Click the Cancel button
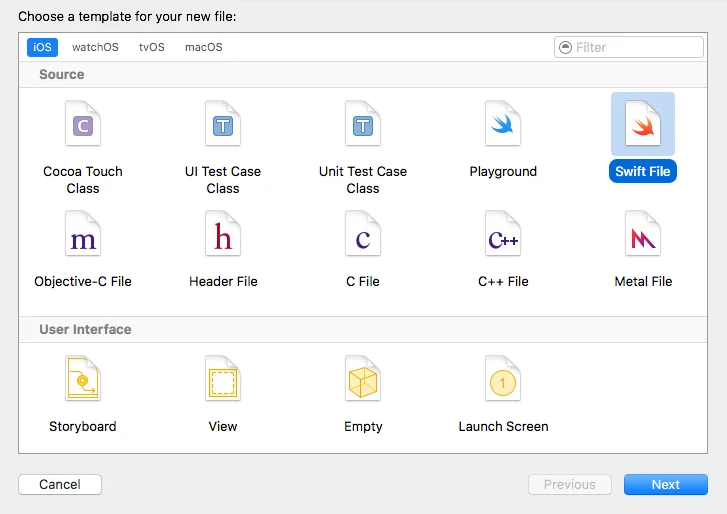 [x=60, y=484]
